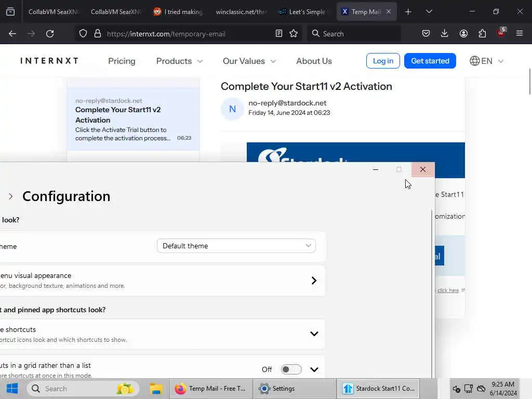Open clock showing 9:25 AM
The width and height of the screenshot is (532, 399).
pyautogui.click(x=503, y=389)
